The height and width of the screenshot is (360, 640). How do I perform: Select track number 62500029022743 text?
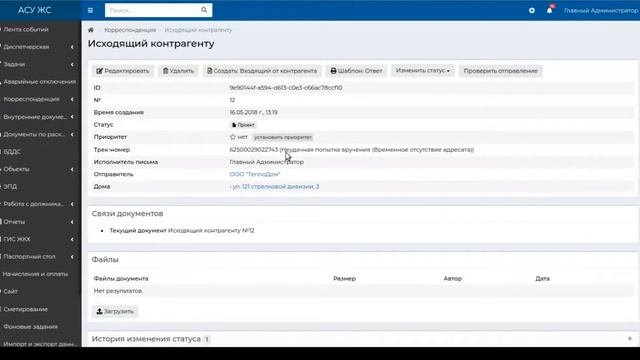(253, 150)
